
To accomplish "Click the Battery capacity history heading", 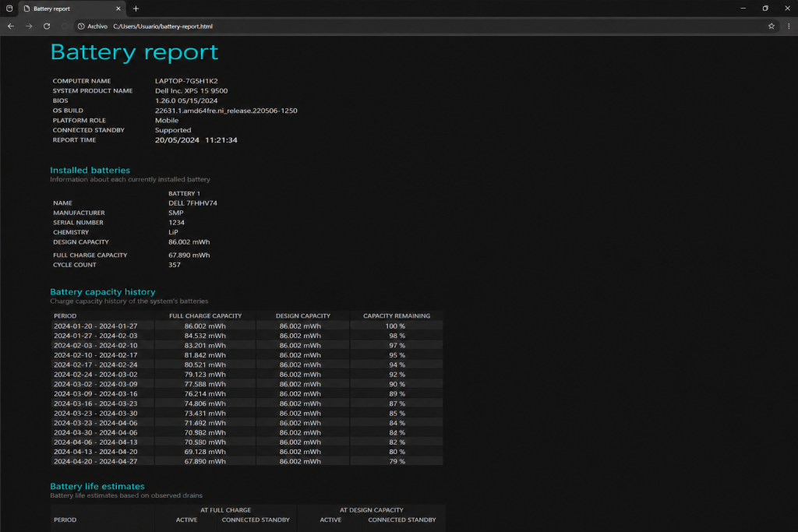I will [x=102, y=292].
